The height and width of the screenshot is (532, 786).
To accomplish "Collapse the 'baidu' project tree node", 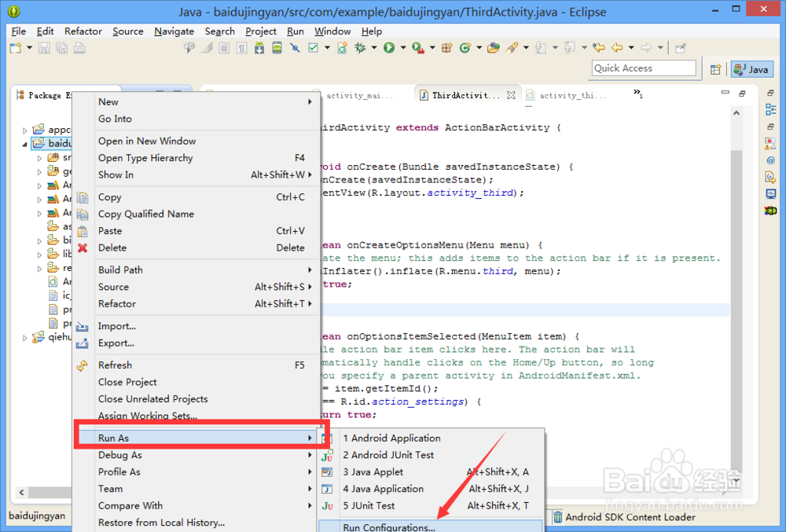I will coord(24,145).
